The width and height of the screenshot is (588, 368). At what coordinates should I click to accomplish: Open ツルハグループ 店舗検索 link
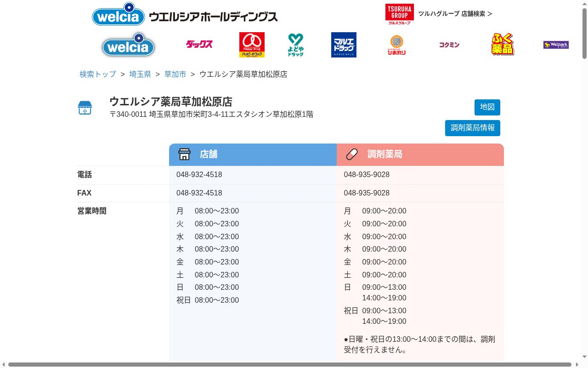pos(455,14)
